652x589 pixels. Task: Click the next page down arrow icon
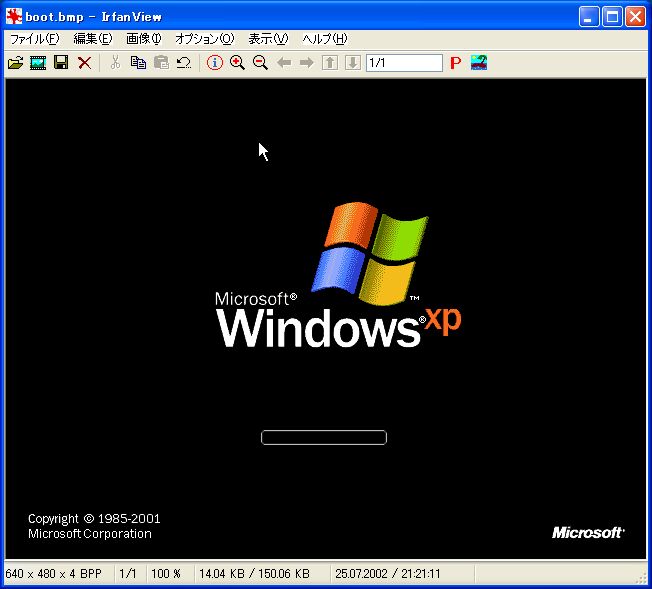353,63
